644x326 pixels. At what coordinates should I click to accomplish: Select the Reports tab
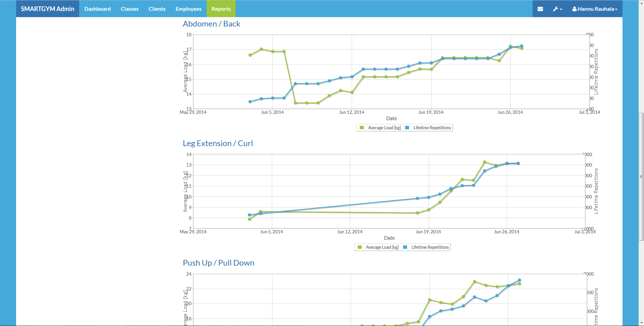(x=221, y=9)
